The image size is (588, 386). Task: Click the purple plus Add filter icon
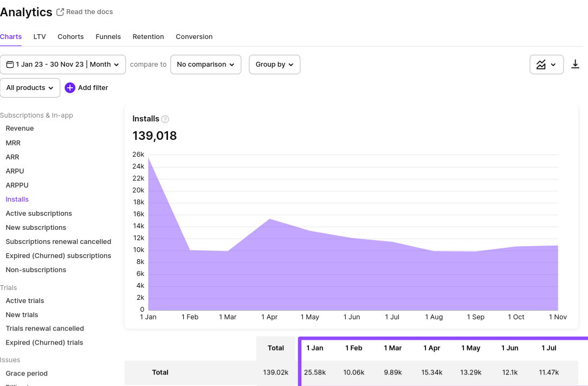pyautogui.click(x=70, y=88)
